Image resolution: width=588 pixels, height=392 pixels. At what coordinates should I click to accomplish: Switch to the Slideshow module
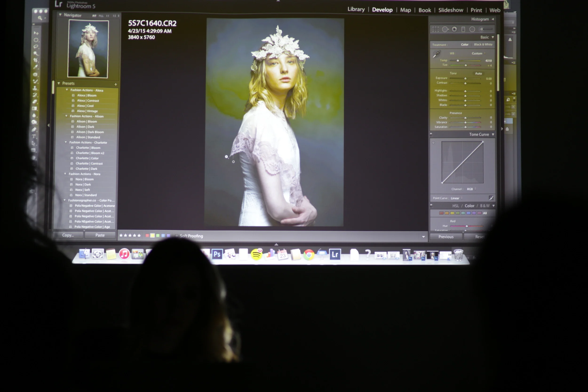(450, 10)
